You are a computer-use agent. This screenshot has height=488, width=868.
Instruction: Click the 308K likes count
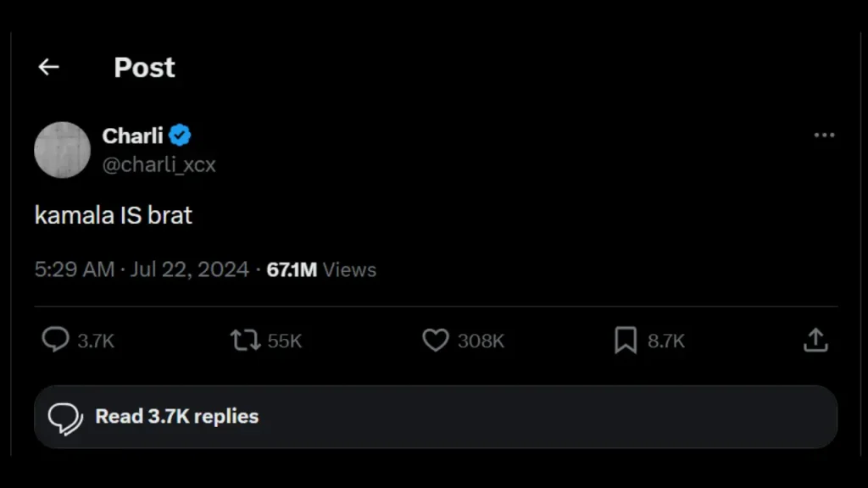[481, 341]
